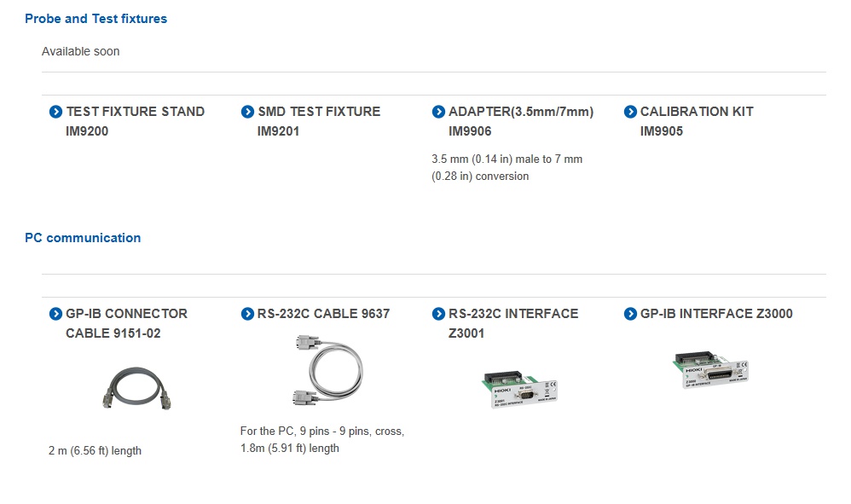Click the arrow icon beside RS-232C CABLE 9637
This screenshot has height=504, width=851.
click(x=247, y=314)
